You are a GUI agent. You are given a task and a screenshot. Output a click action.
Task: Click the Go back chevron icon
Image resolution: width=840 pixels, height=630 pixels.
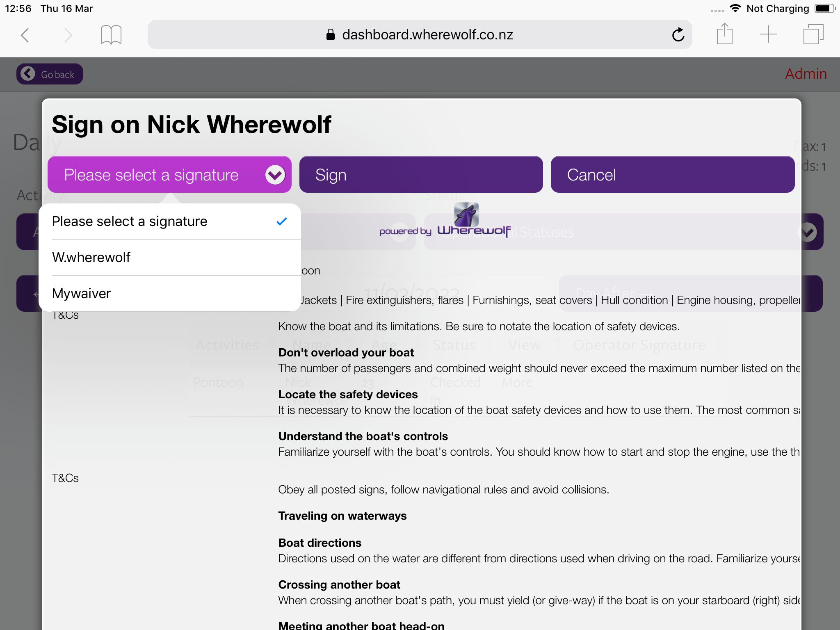pos(28,74)
